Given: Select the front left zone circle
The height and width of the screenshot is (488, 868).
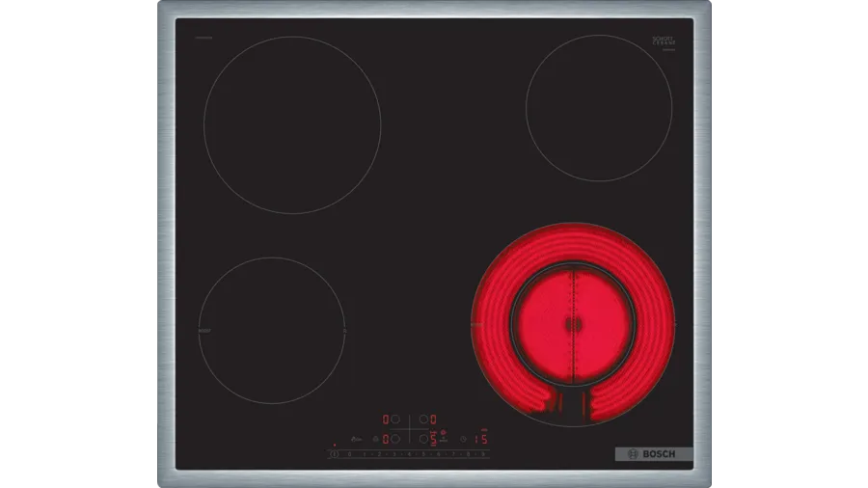Looking at the screenshot, I should click(395, 440).
